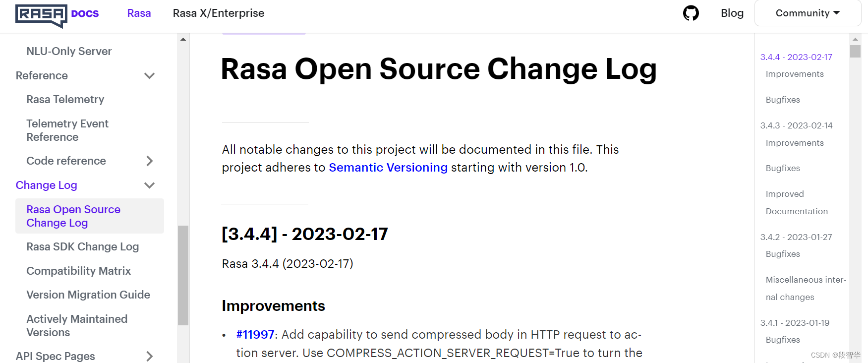868x363 pixels.
Task: Open Rasa SDK Change Log page
Action: click(82, 247)
